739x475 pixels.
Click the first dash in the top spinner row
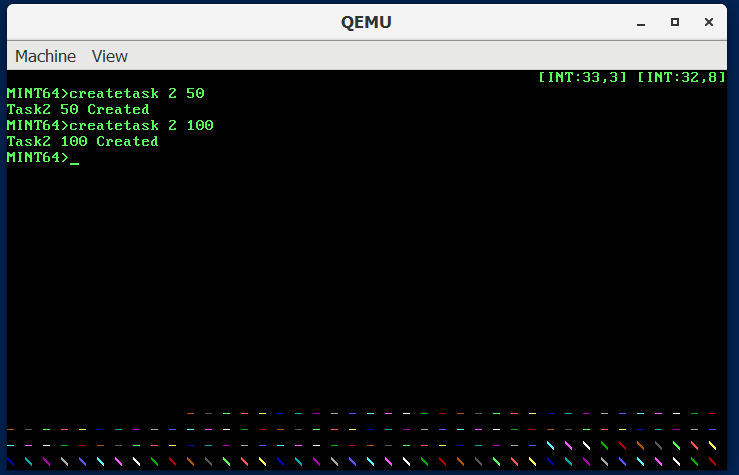191,412
